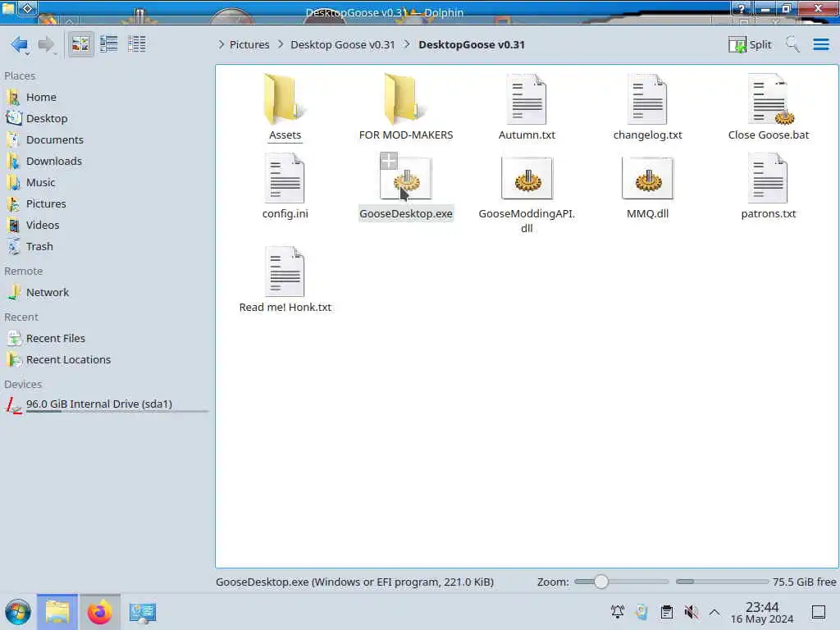This screenshot has height=630, width=840.
Task: Adjust the Zoom slider handle
Action: tap(601, 582)
